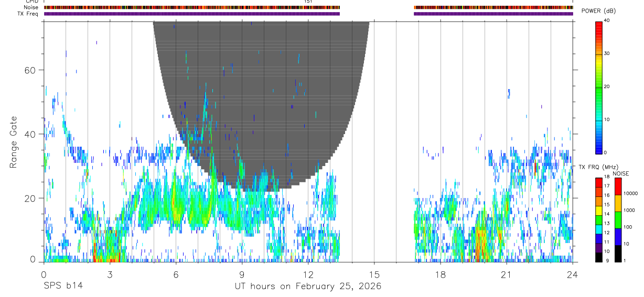Image resolution: width=644 pixels, height=297 pixels.
Task: Click the 'CPID' row label
Action: [x=31, y=2]
